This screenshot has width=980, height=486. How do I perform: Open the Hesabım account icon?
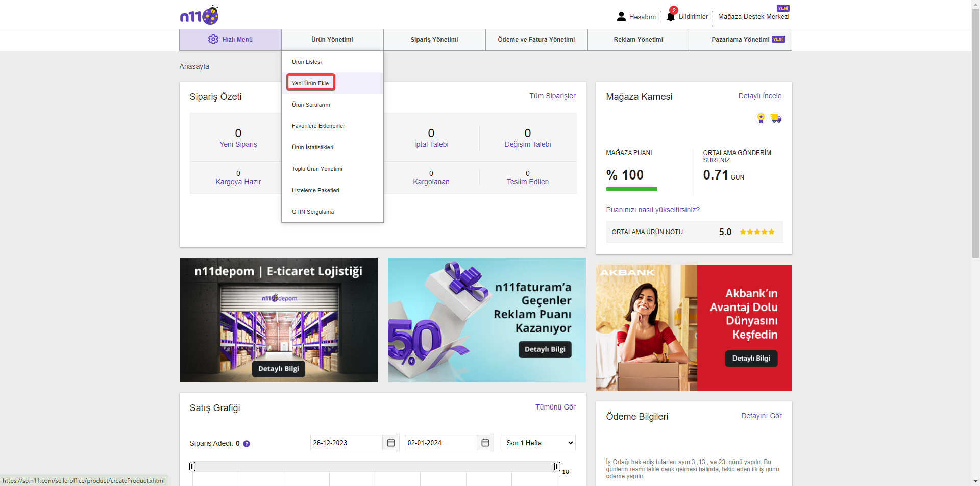(621, 16)
